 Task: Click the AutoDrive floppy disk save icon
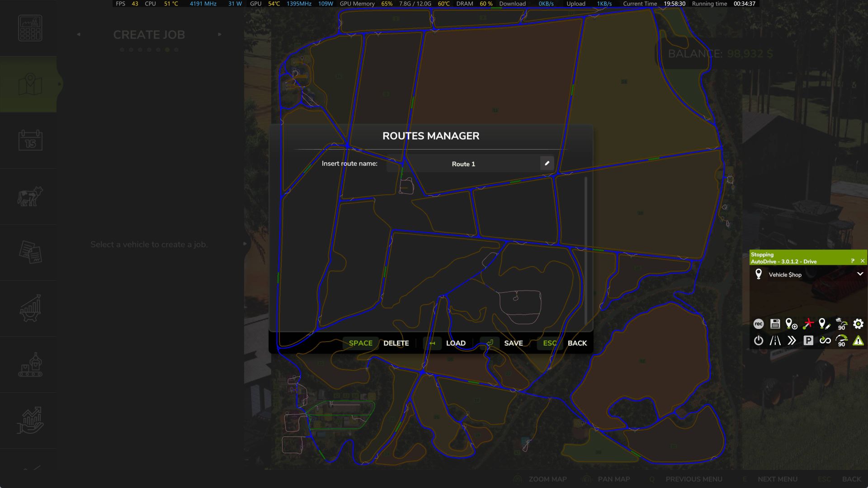click(x=775, y=324)
